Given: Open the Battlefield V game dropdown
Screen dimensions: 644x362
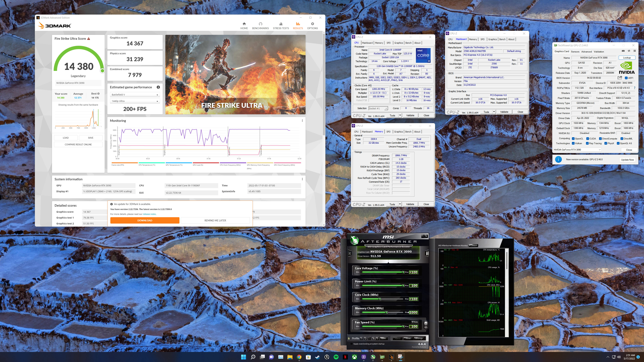Looking at the screenshot, I should pos(135,95).
